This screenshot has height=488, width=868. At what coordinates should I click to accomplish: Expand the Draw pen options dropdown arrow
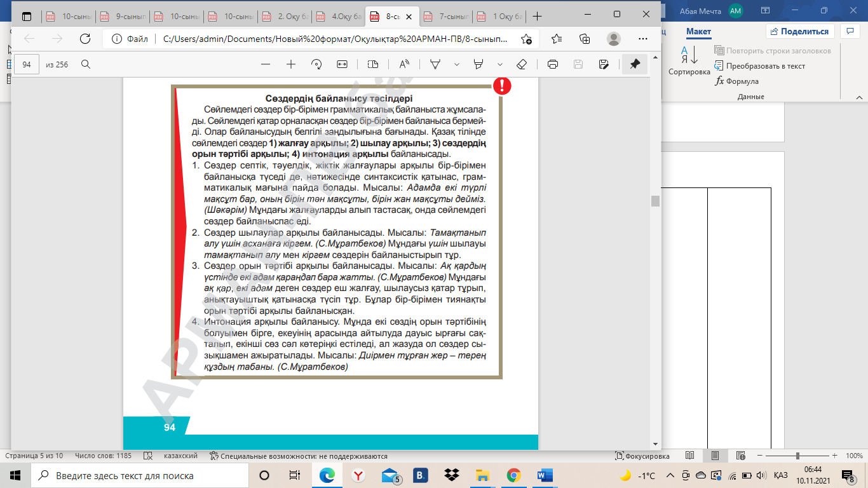(456, 64)
